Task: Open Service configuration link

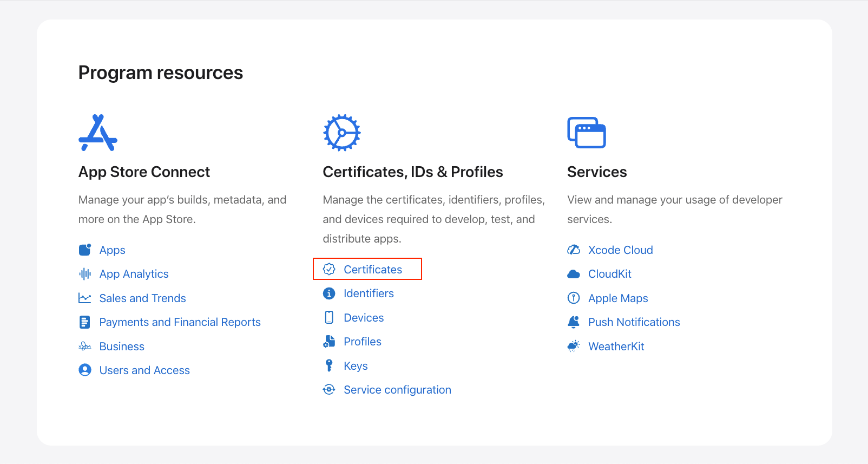Action: [398, 390]
